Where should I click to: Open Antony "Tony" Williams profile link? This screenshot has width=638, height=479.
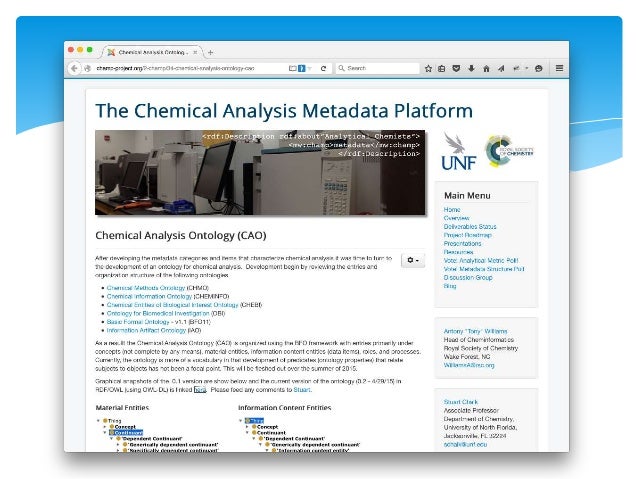[x=475, y=331]
